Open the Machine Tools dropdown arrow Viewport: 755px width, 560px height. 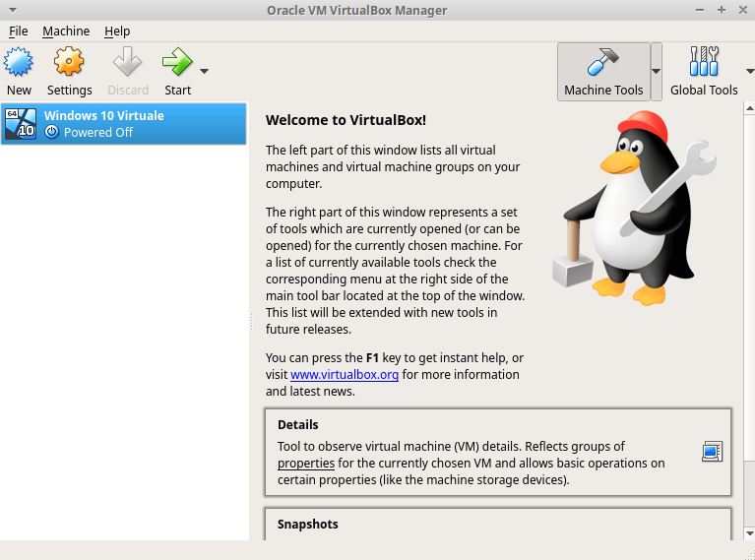[657, 72]
